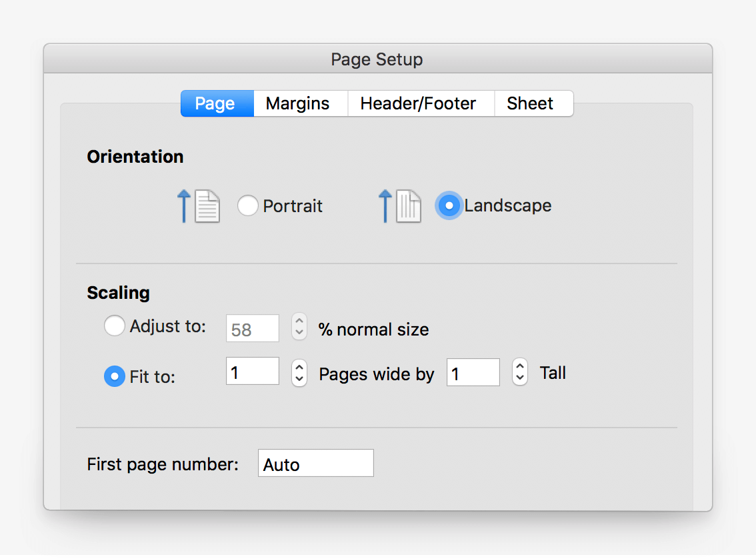Select the Landscape radio button
Viewport: 756px width, 559px height.
point(449,206)
